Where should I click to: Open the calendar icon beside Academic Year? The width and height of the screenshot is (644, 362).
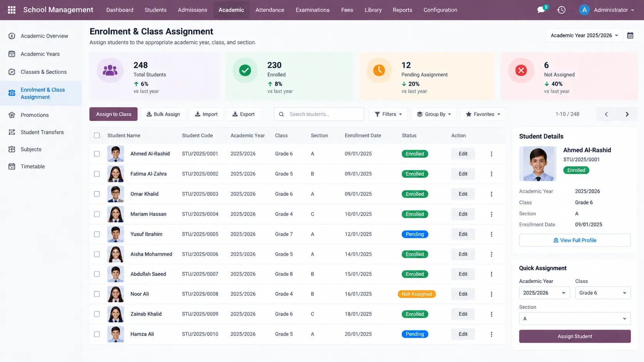tap(630, 35)
